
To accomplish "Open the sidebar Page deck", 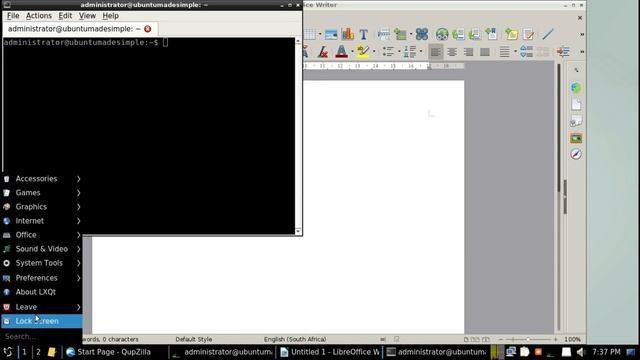I will click(x=576, y=104).
